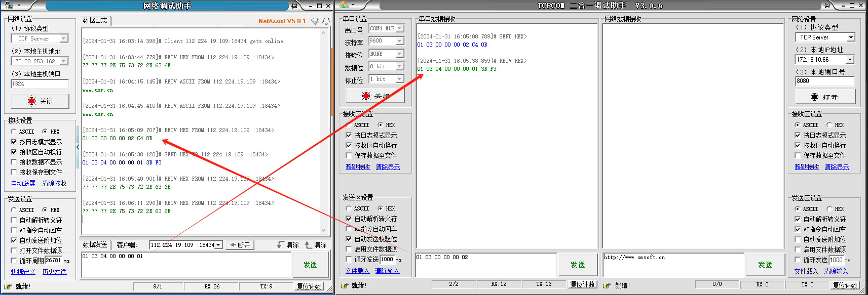Select ASCII radio in NetAssist 发送设置
The height and width of the screenshot is (295, 868).
click(14, 210)
